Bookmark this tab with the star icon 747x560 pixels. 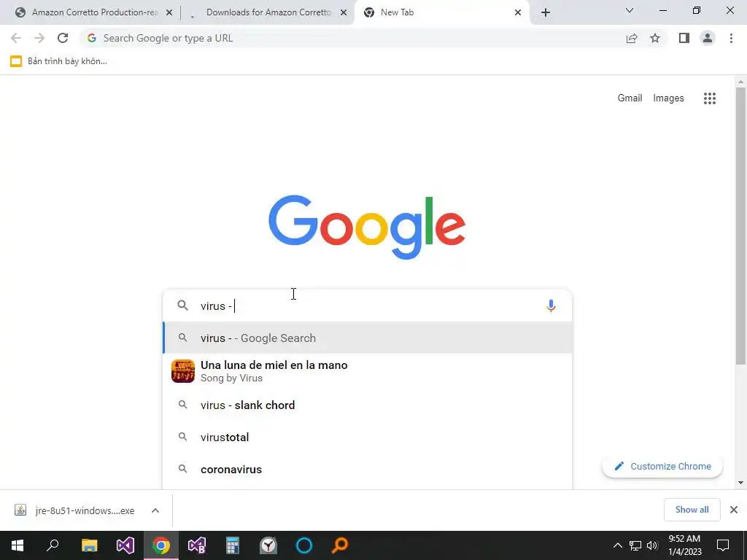tap(655, 38)
